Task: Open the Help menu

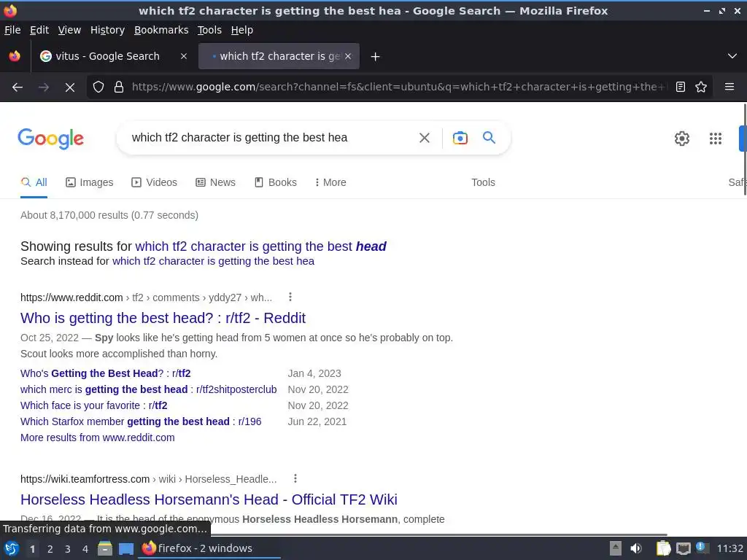Action: click(x=241, y=30)
